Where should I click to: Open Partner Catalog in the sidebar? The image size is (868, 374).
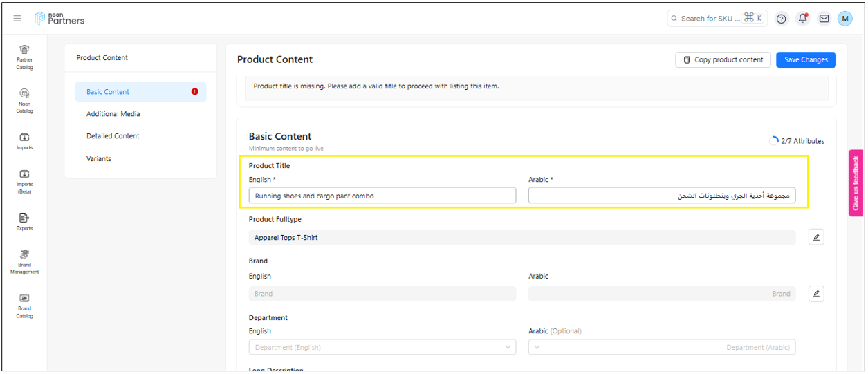point(24,56)
